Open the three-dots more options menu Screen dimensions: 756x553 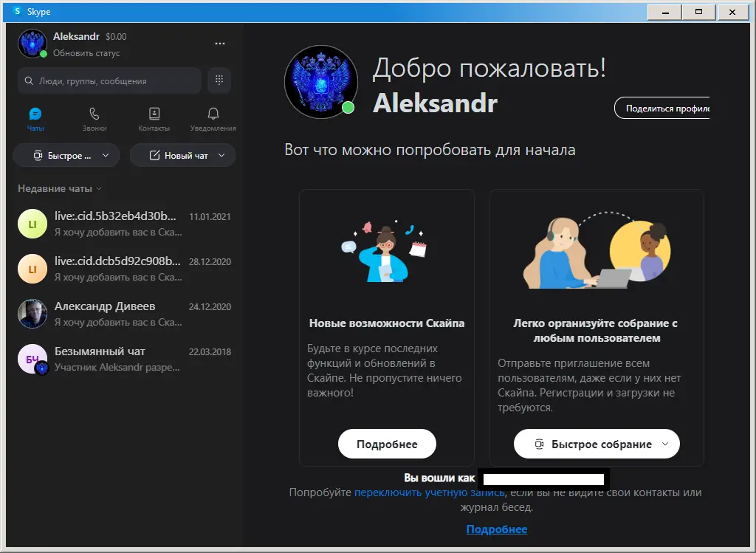pos(220,44)
